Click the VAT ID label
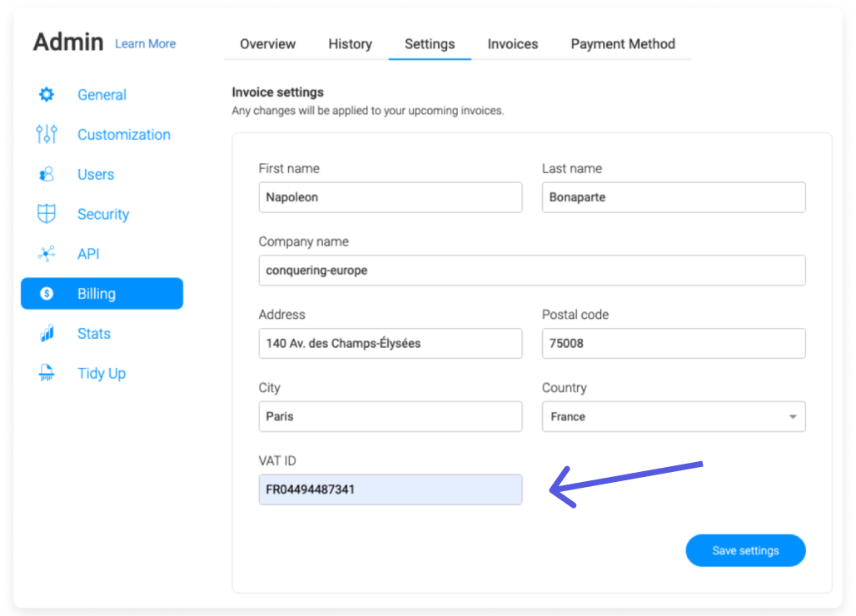856x616 pixels. pyautogui.click(x=277, y=461)
